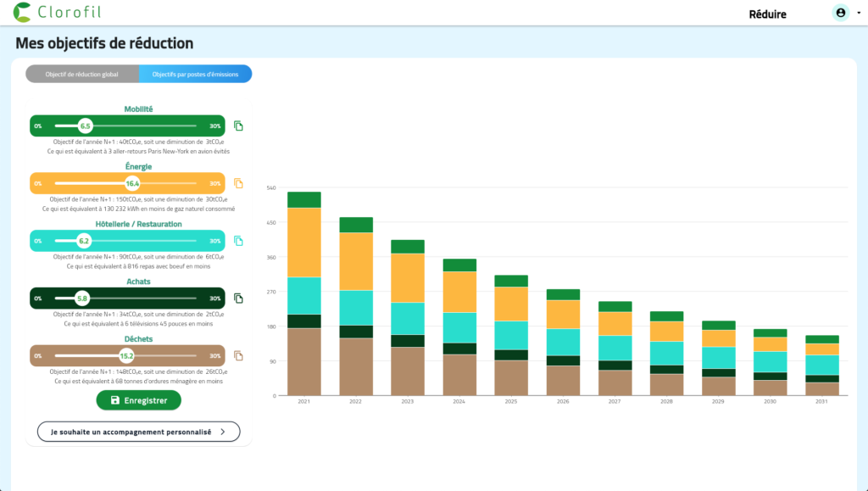
Task: Click copy icon next to Hôtellerie / Restauration
Action: (x=238, y=241)
